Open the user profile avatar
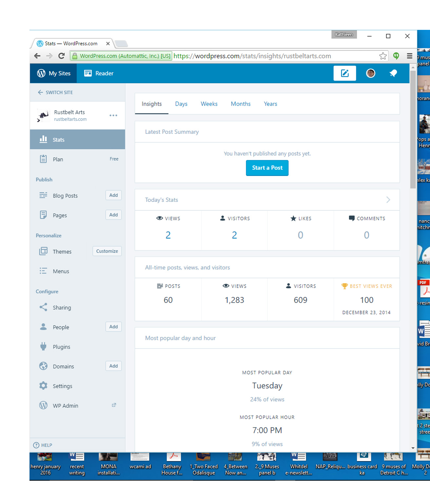Image resolution: width=430 pixels, height=504 pixels. click(370, 73)
